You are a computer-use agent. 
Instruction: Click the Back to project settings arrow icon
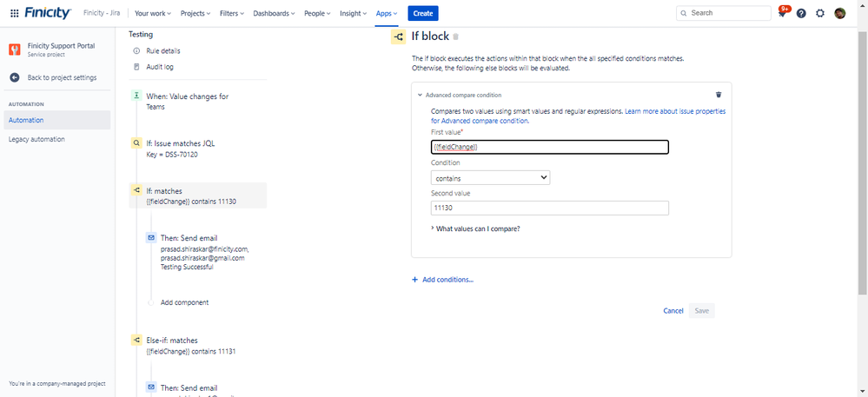coord(15,77)
